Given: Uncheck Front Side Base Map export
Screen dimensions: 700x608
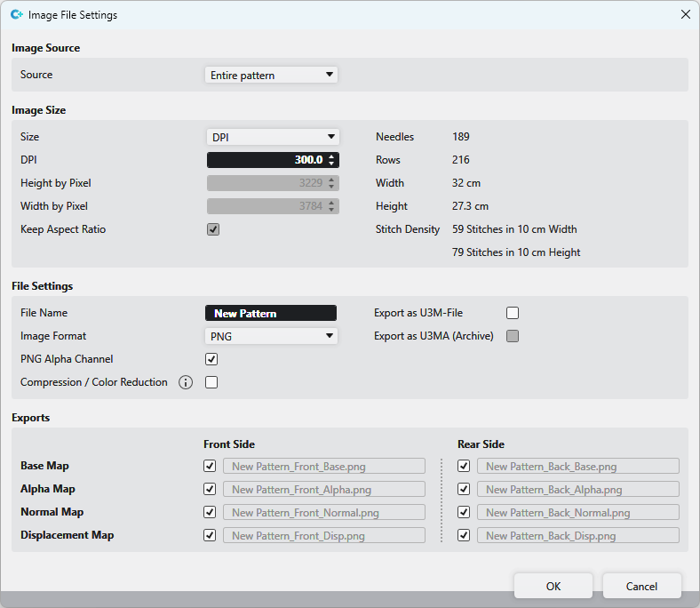Looking at the screenshot, I should point(210,466).
